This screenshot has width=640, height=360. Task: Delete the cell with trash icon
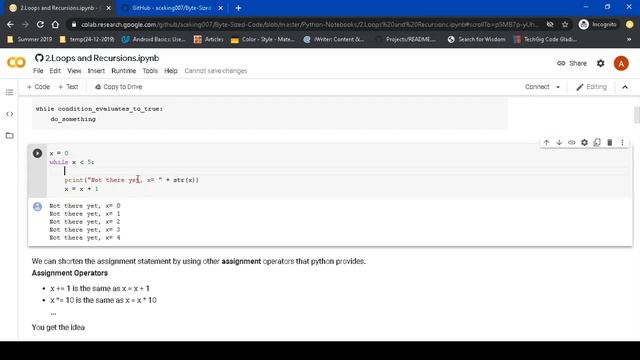pyautogui.click(x=610, y=142)
